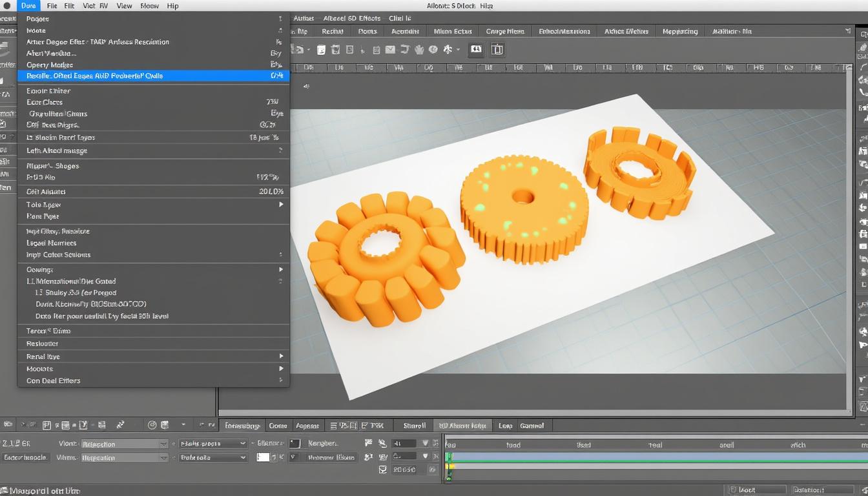868x496 pixels.
Task: Open the envelope share icon in the top toolbar
Action: click(390, 49)
